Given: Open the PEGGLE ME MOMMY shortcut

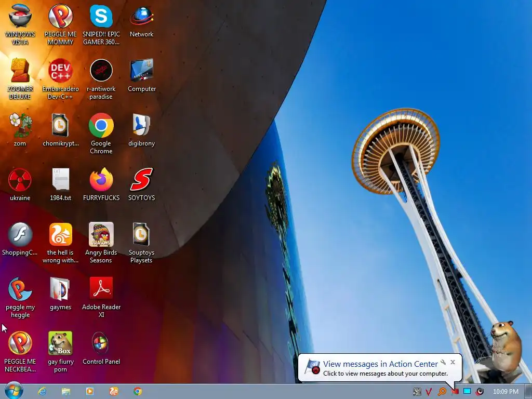Looking at the screenshot, I should (x=60, y=24).
